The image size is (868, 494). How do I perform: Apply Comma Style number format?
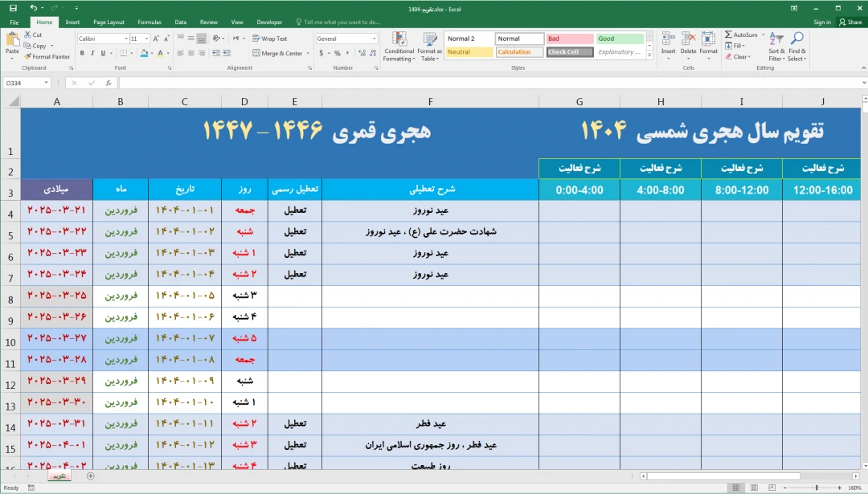348,53
